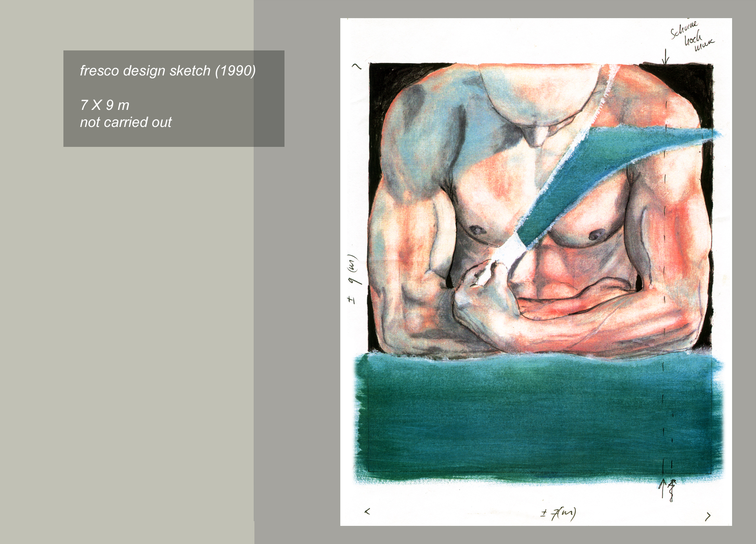The height and width of the screenshot is (544, 756).
Task: Click the downward arrow below the handwritten note
Action: pos(665,57)
